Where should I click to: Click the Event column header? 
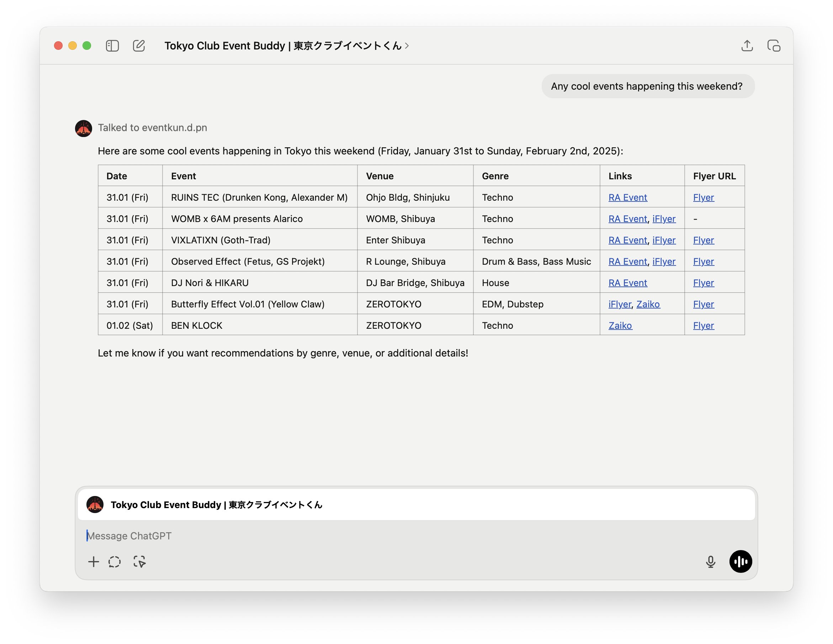click(260, 176)
